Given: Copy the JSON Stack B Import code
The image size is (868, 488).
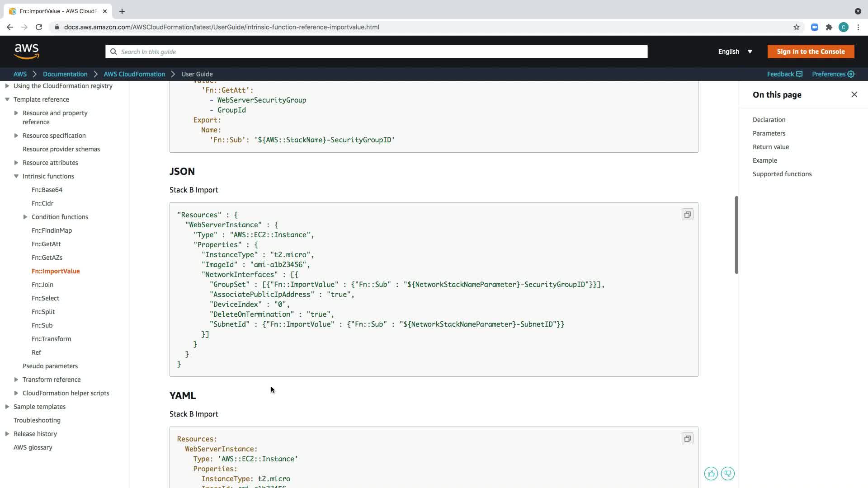Looking at the screenshot, I should point(687,215).
